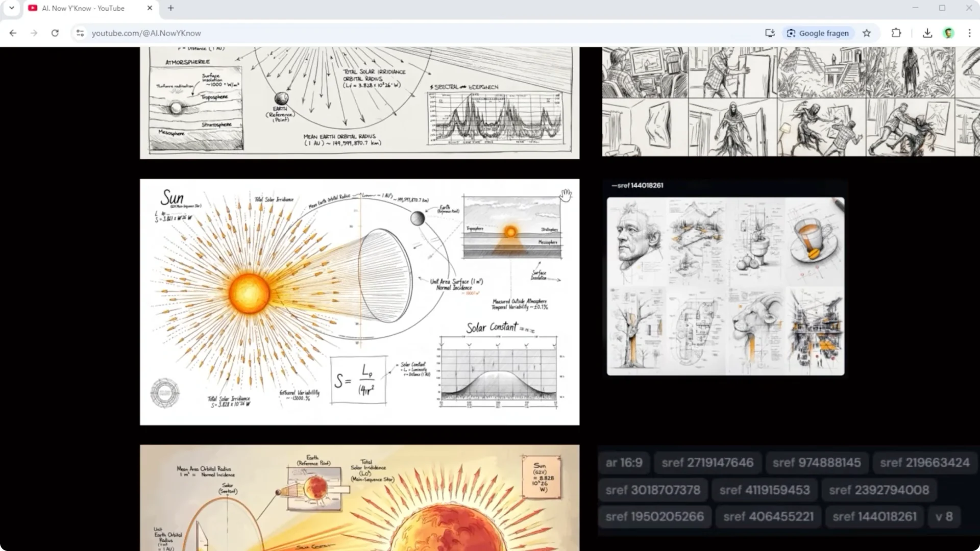
Task: Select the "sref 144018261" tag
Action: pyautogui.click(x=874, y=516)
